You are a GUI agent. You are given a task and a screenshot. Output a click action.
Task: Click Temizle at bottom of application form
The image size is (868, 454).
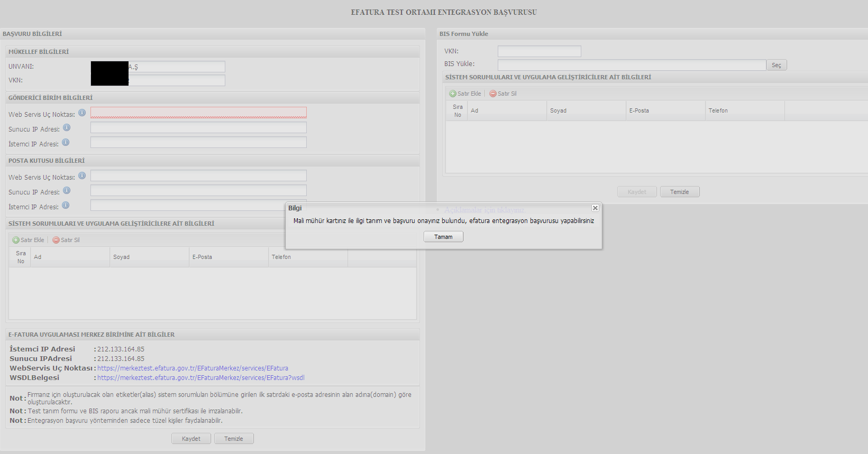(234, 439)
